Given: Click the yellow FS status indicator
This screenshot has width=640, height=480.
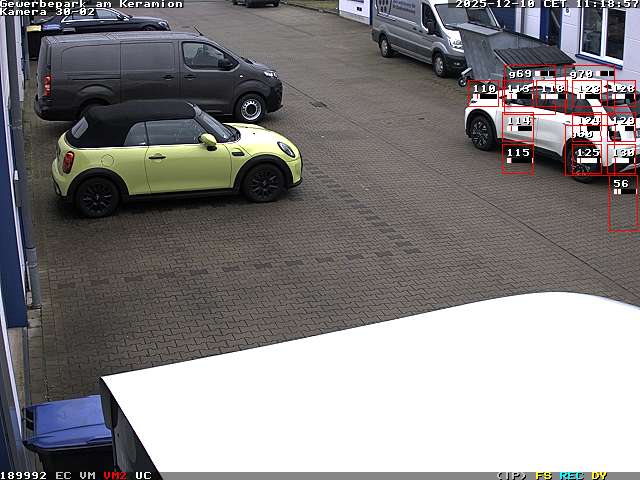Looking at the screenshot, I should [x=543, y=475].
